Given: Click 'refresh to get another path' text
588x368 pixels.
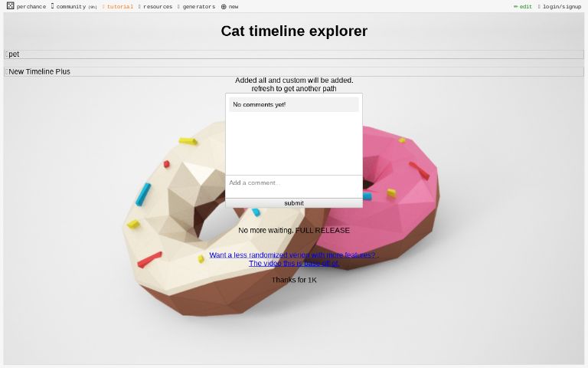Looking at the screenshot, I should [294, 89].
